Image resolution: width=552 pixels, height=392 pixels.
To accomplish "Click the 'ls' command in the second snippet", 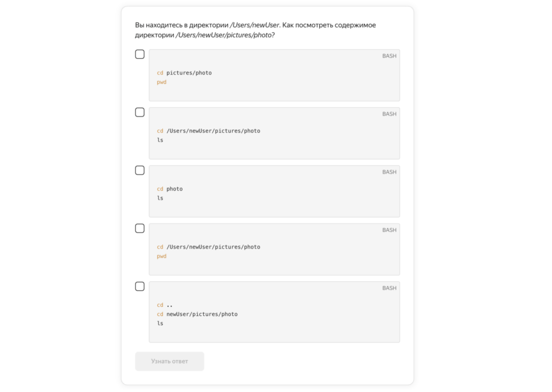I will [x=160, y=140].
